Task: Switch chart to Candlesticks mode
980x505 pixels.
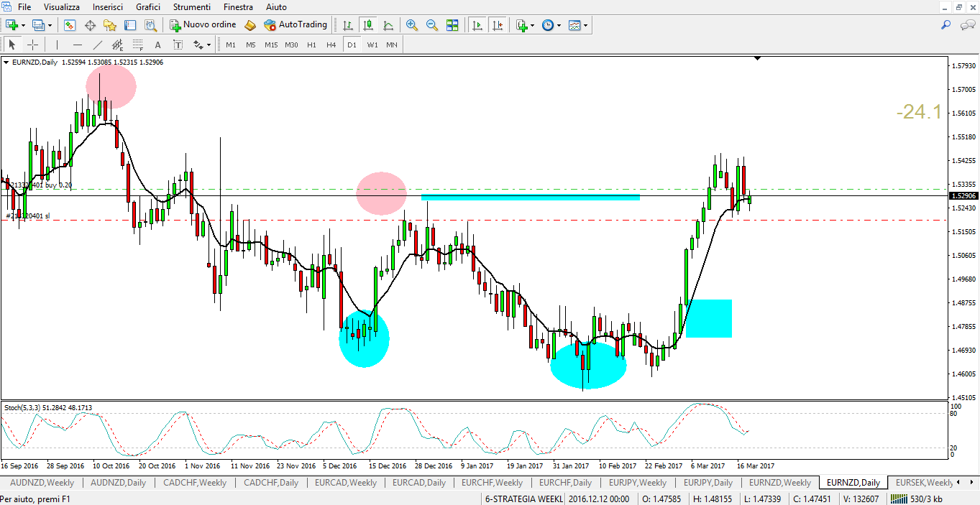Action: coord(369,25)
